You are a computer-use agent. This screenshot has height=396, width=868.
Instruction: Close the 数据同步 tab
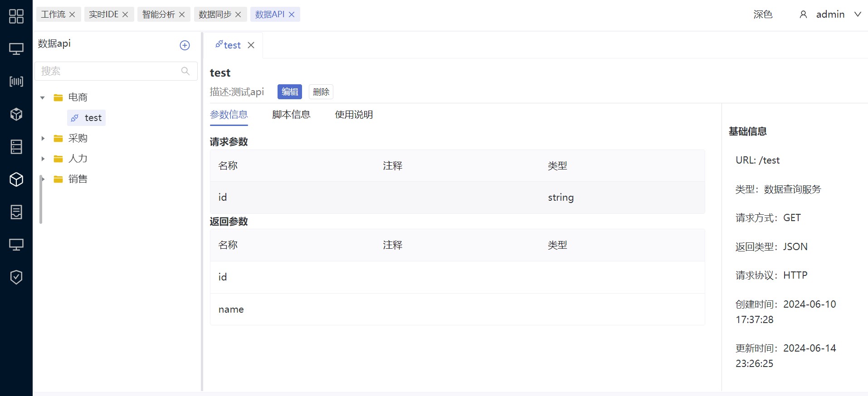238,14
